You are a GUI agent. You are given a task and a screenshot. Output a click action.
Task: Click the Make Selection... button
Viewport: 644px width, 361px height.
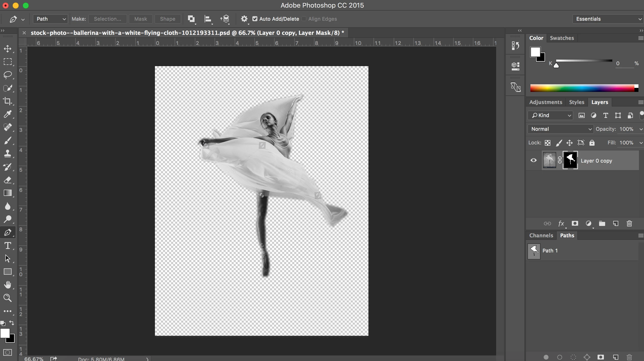coord(108,19)
